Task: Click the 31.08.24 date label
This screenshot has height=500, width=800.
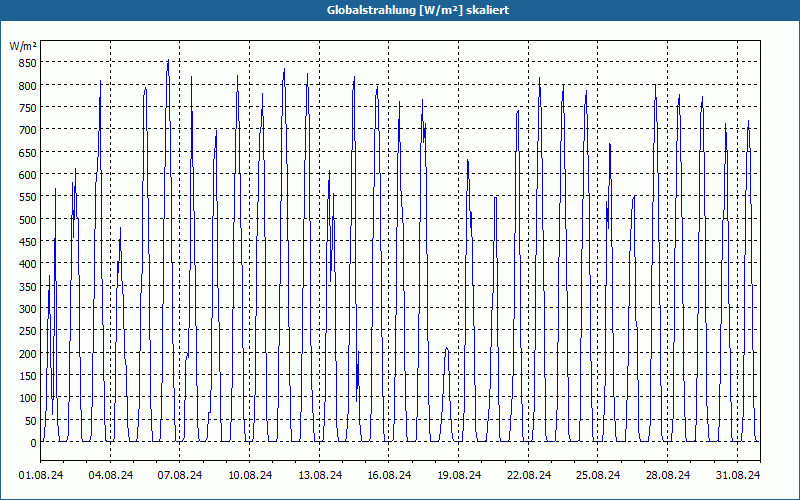Action: click(737, 475)
